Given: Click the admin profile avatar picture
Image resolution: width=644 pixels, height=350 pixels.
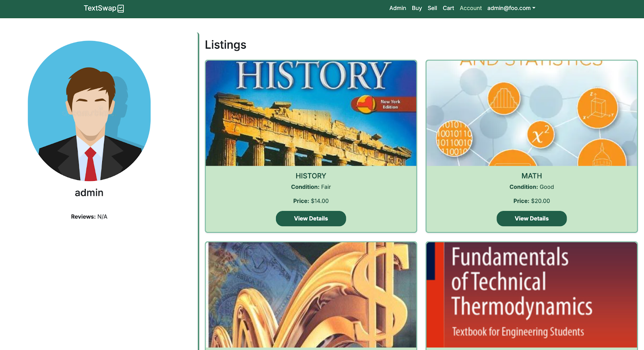Looking at the screenshot, I should [89, 111].
